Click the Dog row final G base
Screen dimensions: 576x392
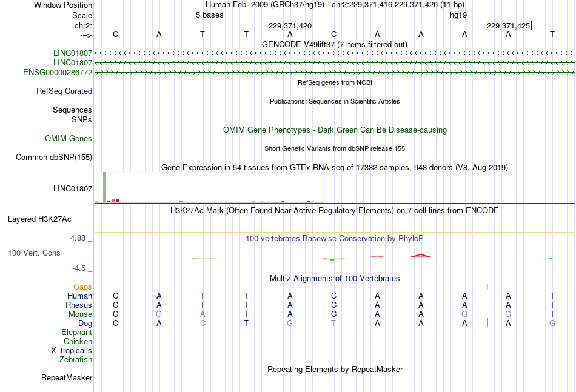(552, 324)
